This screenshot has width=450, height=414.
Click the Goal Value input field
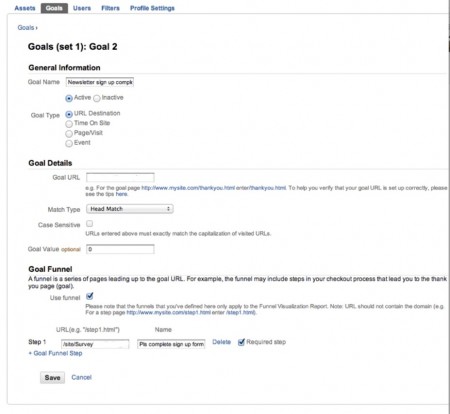tap(120, 249)
